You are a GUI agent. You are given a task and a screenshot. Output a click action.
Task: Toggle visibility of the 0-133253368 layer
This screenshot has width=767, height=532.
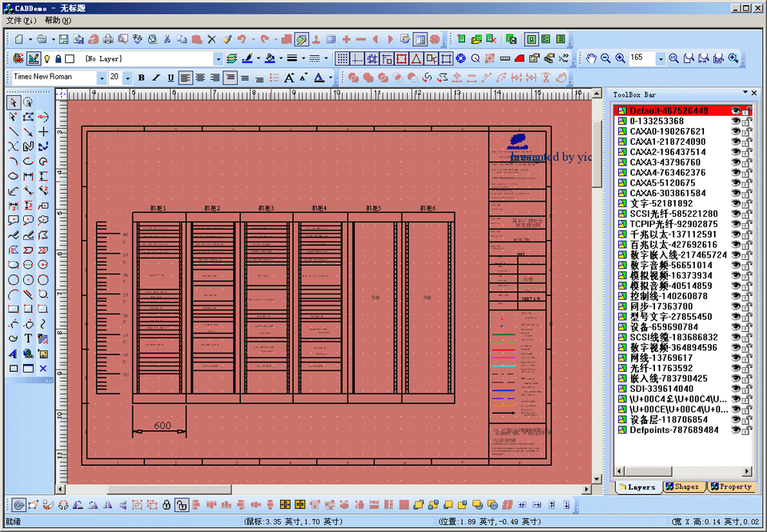[736, 121]
